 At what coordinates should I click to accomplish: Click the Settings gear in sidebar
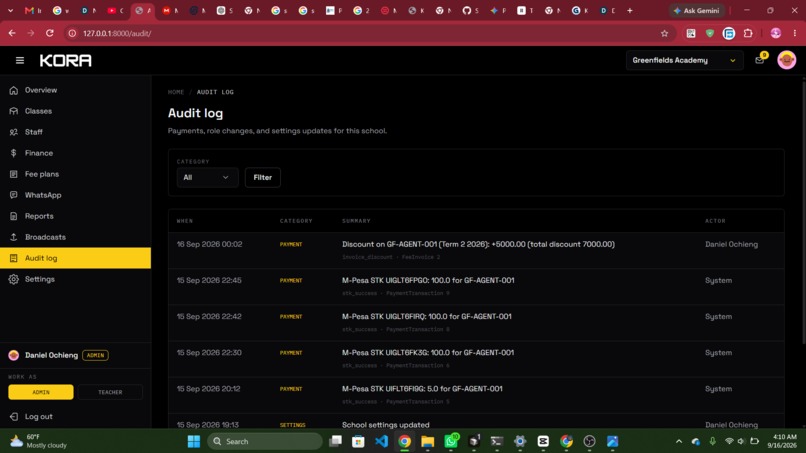coord(13,279)
